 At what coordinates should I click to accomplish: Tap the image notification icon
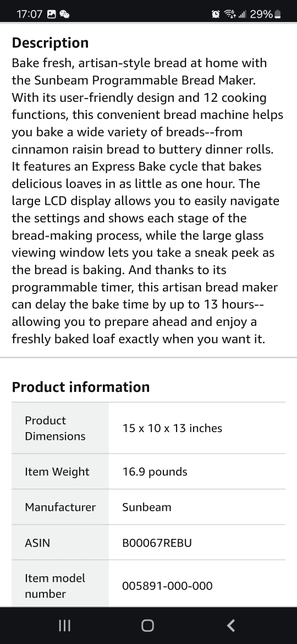(x=51, y=14)
